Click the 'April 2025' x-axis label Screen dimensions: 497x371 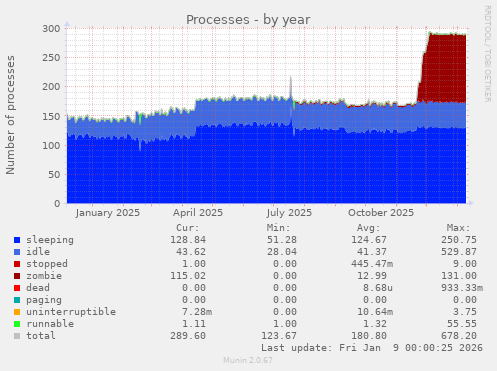pyautogui.click(x=198, y=213)
